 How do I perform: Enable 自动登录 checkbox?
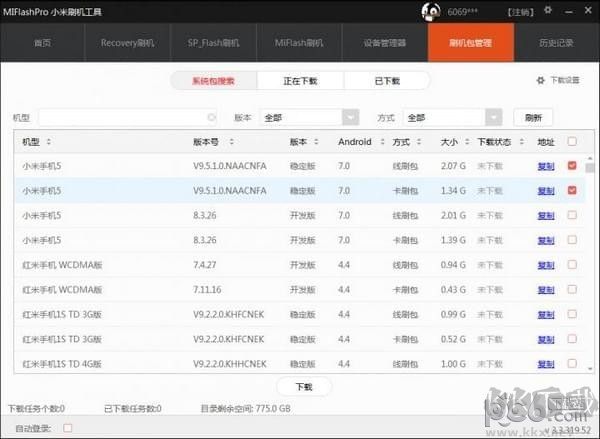point(68,428)
